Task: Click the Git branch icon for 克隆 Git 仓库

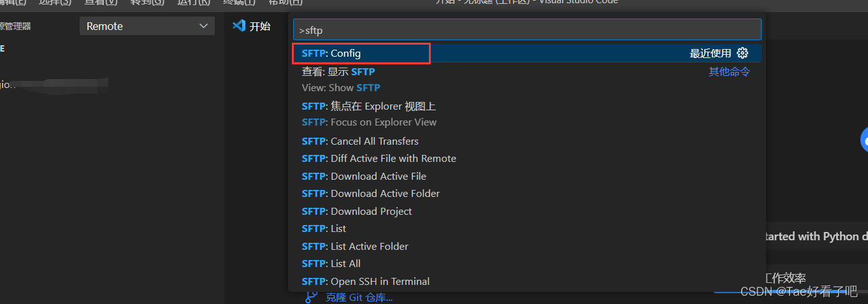Action: pos(311,296)
